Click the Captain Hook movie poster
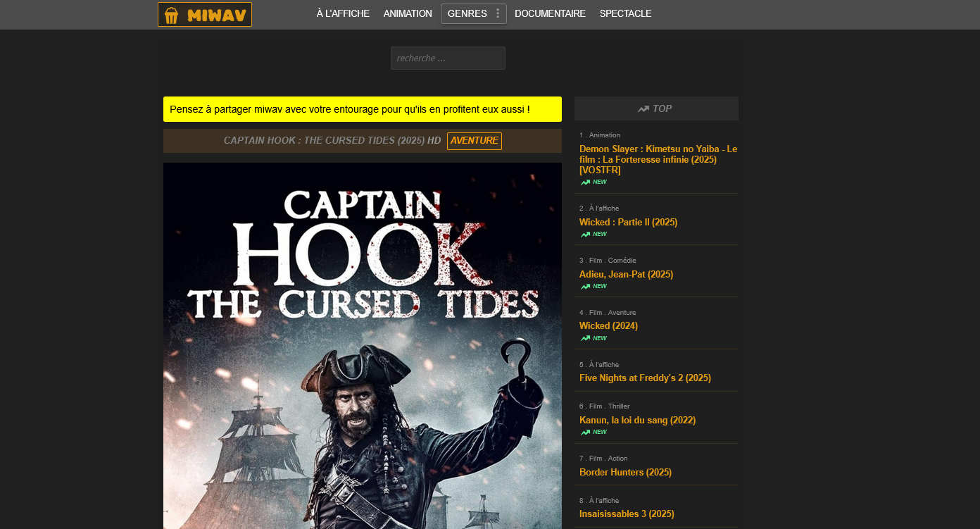Image resolution: width=980 pixels, height=529 pixels. click(362, 345)
